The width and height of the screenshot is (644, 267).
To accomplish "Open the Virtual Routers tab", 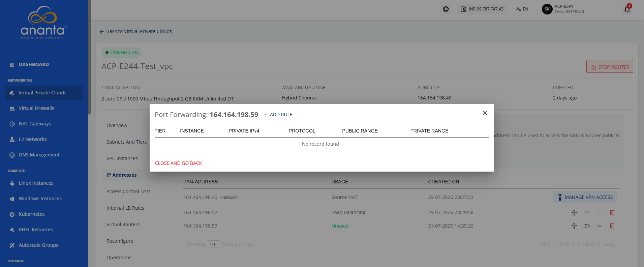I will [123, 225].
